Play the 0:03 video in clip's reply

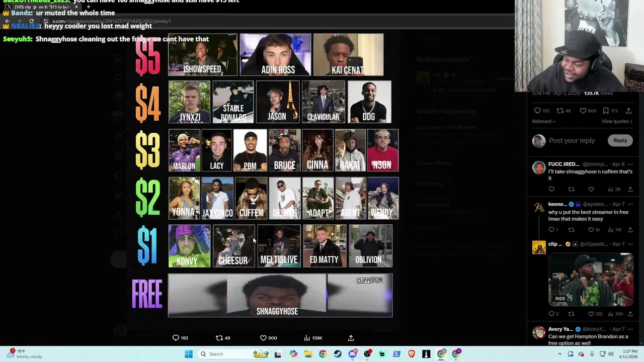tap(591, 279)
